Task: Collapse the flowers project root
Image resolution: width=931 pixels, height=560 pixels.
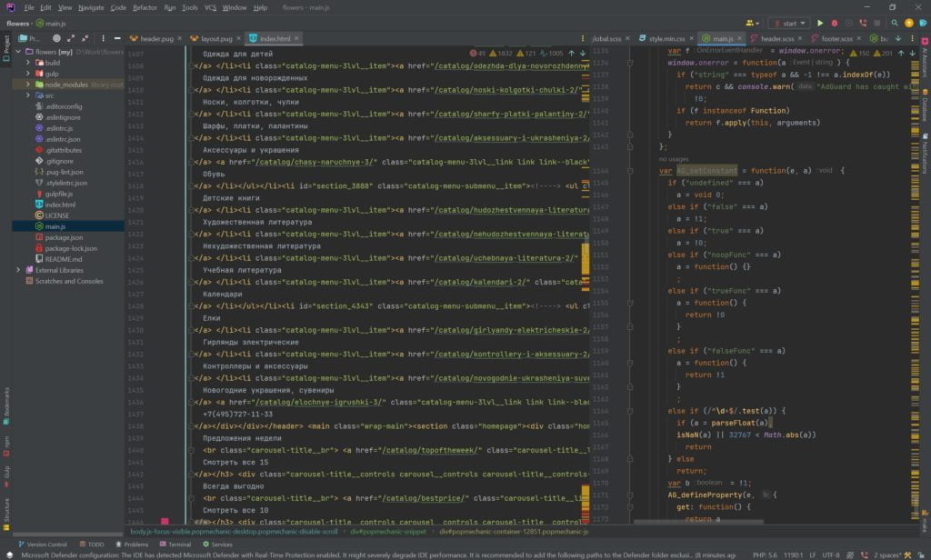Action: coord(18,52)
